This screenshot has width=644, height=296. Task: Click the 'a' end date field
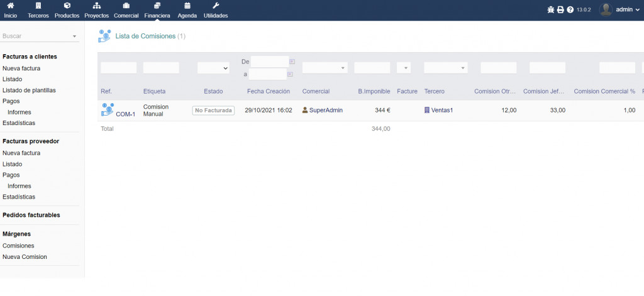(267, 74)
